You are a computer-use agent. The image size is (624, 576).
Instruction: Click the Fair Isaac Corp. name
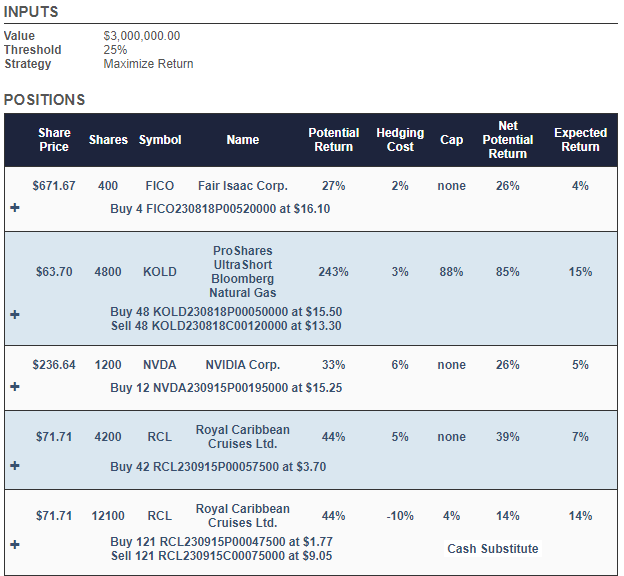click(243, 186)
